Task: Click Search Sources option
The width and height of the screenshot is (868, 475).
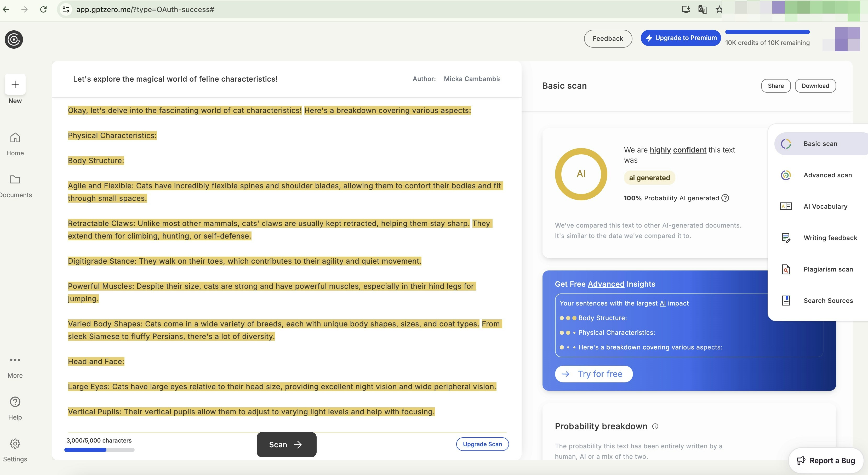Action: tap(828, 300)
